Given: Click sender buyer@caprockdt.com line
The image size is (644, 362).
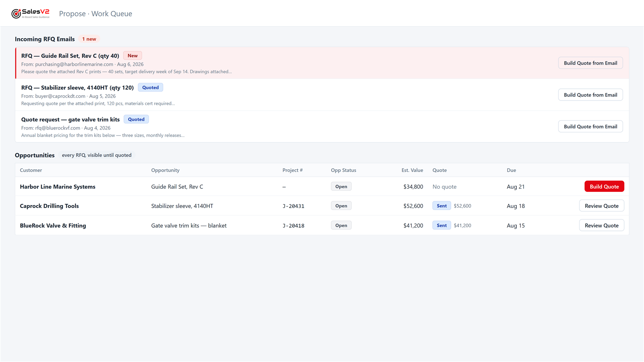Looking at the screenshot, I should coord(68,96).
